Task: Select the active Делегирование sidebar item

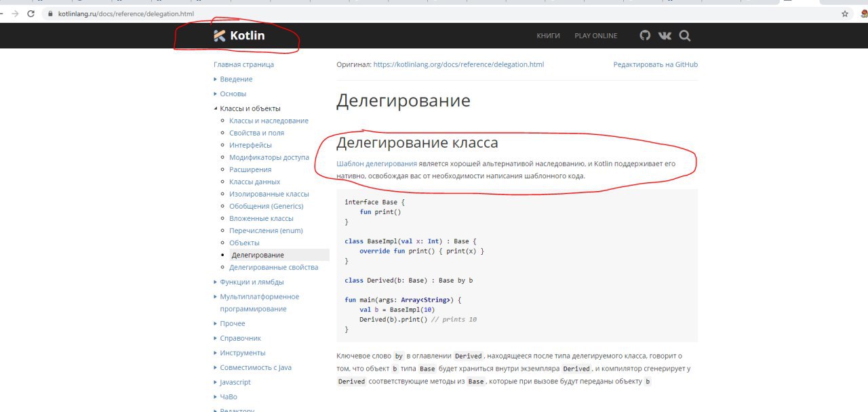Action: pyautogui.click(x=258, y=255)
